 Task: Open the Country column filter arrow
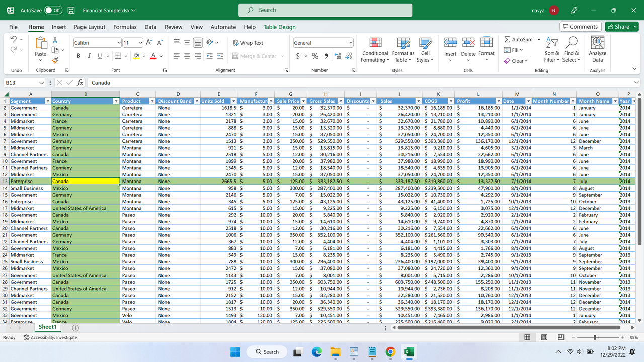click(116, 101)
